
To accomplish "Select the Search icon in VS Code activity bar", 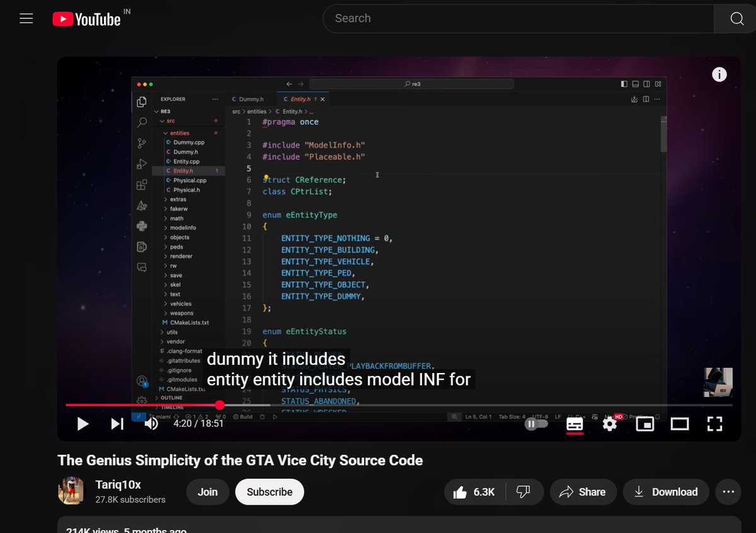I will [x=142, y=122].
